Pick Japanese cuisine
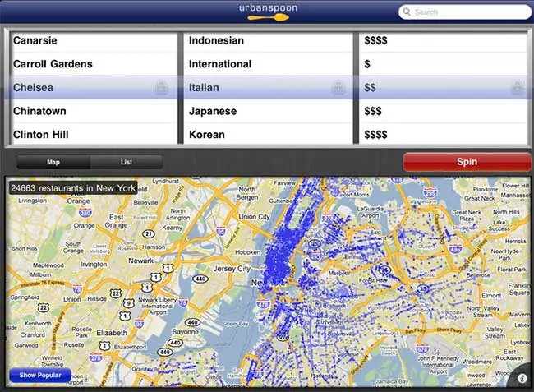Viewport: 534px width, 392px height. pos(268,111)
